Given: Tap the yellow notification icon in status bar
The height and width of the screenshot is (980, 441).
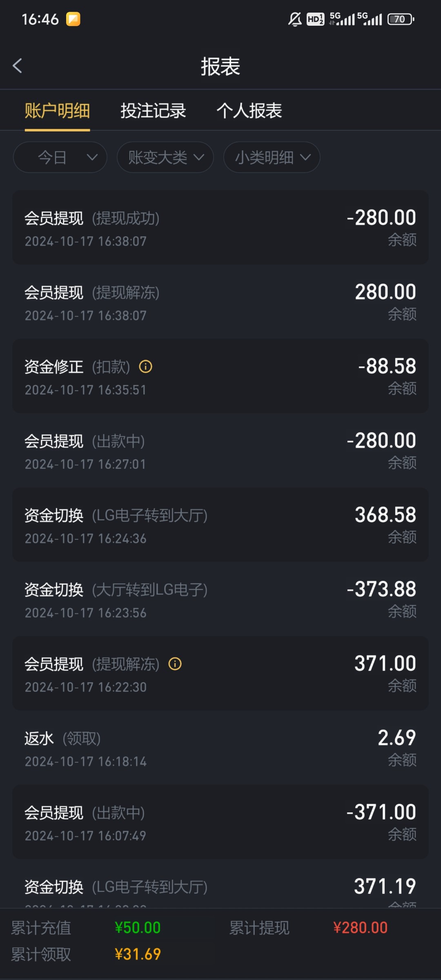Looking at the screenshot, I should (x=73, y=19).
